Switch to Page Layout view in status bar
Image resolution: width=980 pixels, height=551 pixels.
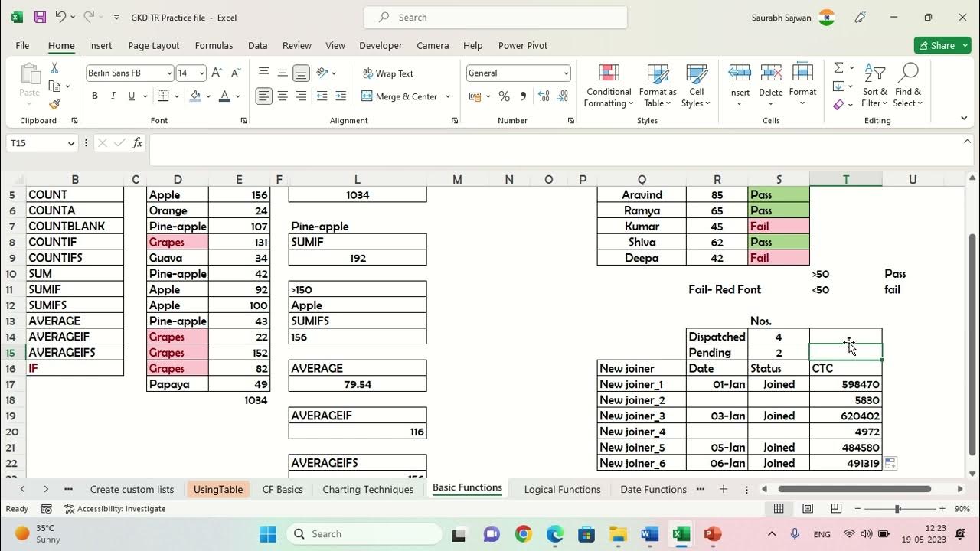pos(808,509)
